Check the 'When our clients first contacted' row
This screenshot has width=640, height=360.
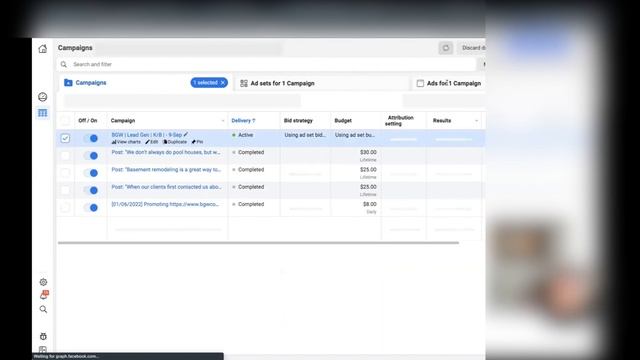pyautogui.click(x=65, y=190)
